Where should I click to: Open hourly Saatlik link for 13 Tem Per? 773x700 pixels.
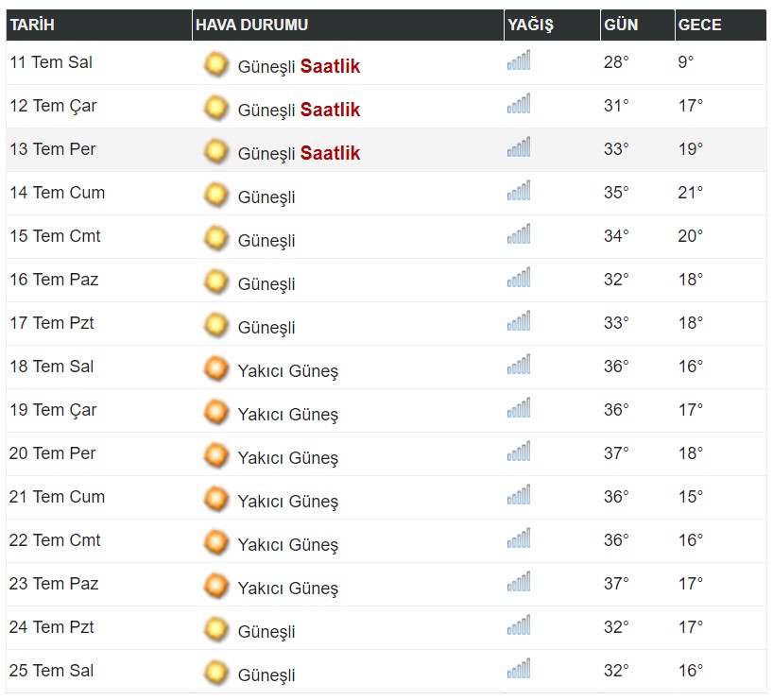coord(330,153)
